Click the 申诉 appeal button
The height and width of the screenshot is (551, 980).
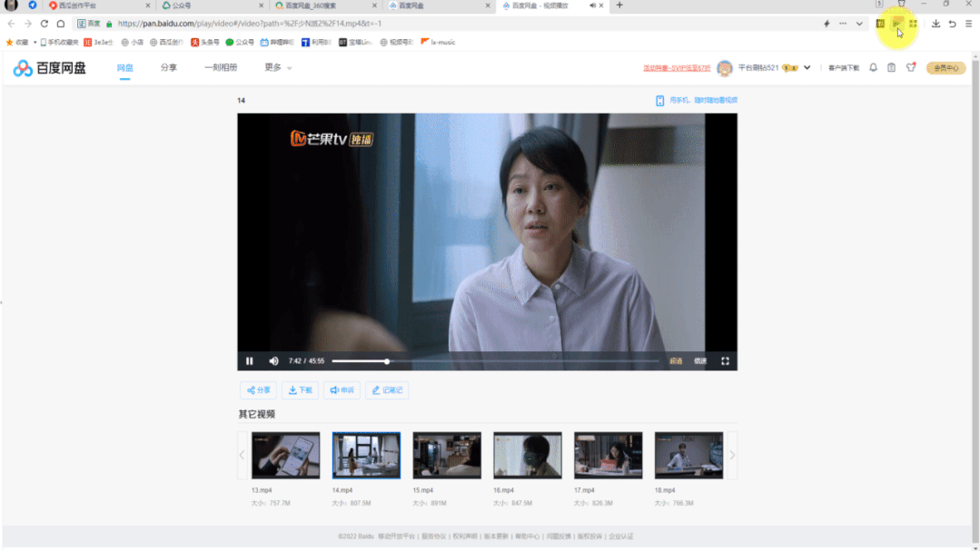click(x=342, y=389)
